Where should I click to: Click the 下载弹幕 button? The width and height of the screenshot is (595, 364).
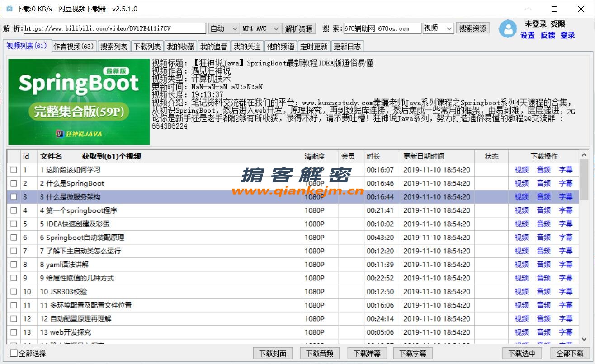pyautogui.click(x=367, y=353)
